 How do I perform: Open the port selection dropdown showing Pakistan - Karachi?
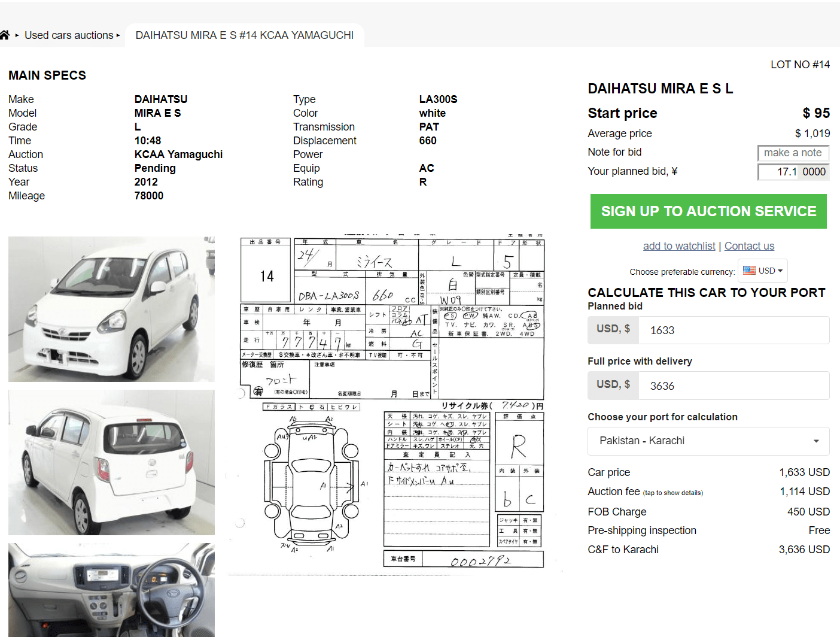coord(708,441)
